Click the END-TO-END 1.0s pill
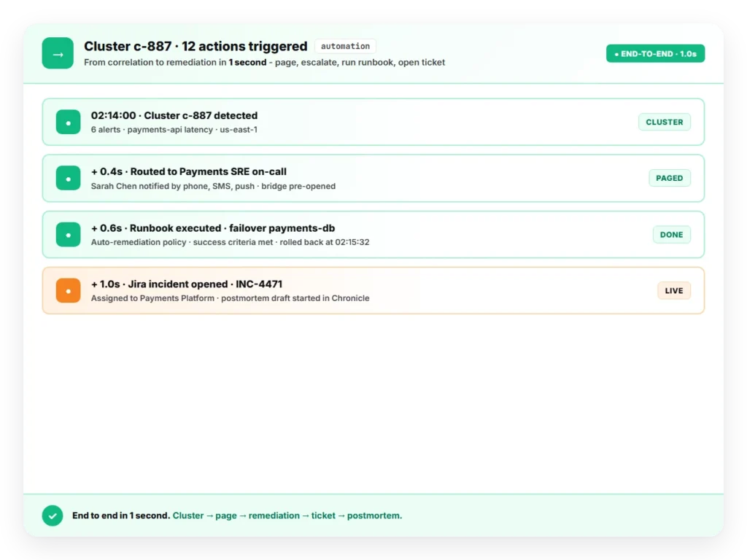The image size is (747, 560). (x=655, y=54)
